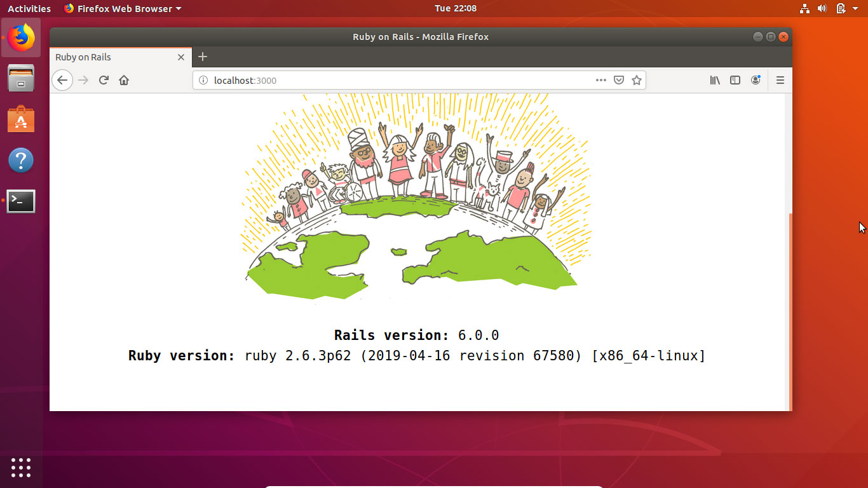
Task: Click the Ruby version text line
Action: [417, 355]
